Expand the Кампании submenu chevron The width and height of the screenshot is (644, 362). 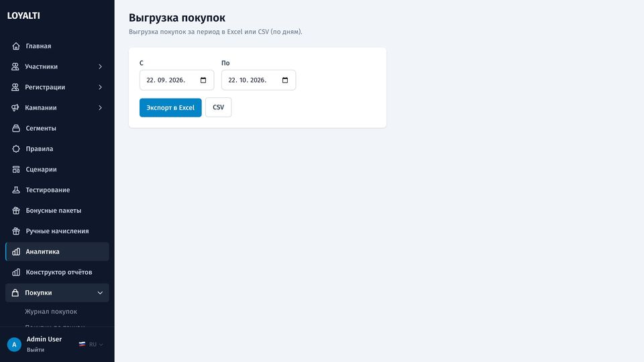(x=100, y=107)
